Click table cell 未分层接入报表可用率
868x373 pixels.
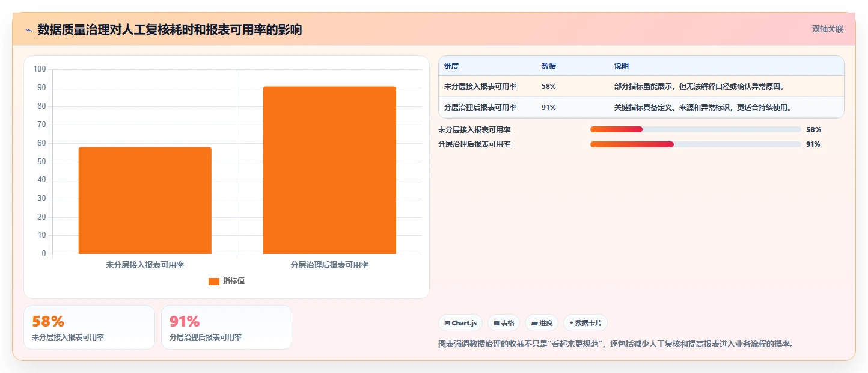point(480,87)
